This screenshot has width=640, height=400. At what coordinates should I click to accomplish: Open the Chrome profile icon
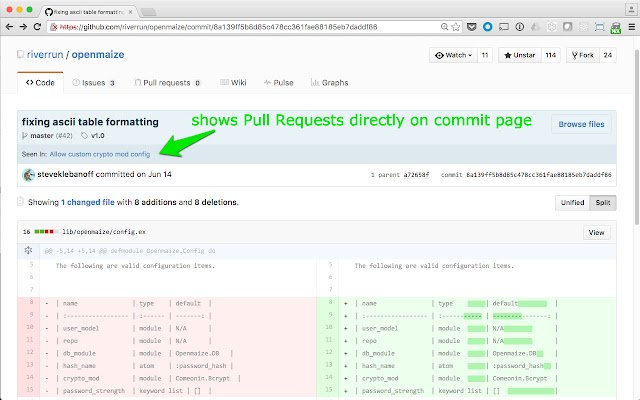[x=631, y=9]
